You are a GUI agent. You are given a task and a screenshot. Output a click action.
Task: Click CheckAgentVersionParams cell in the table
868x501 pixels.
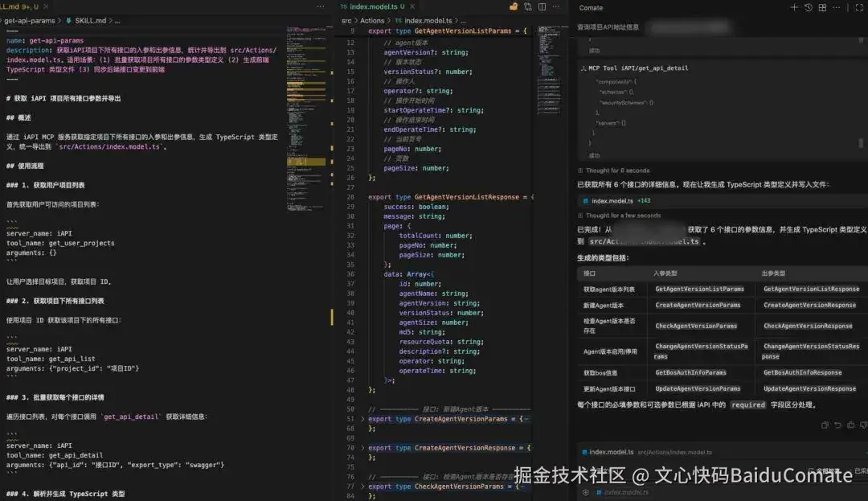click(x=696, y=326)
